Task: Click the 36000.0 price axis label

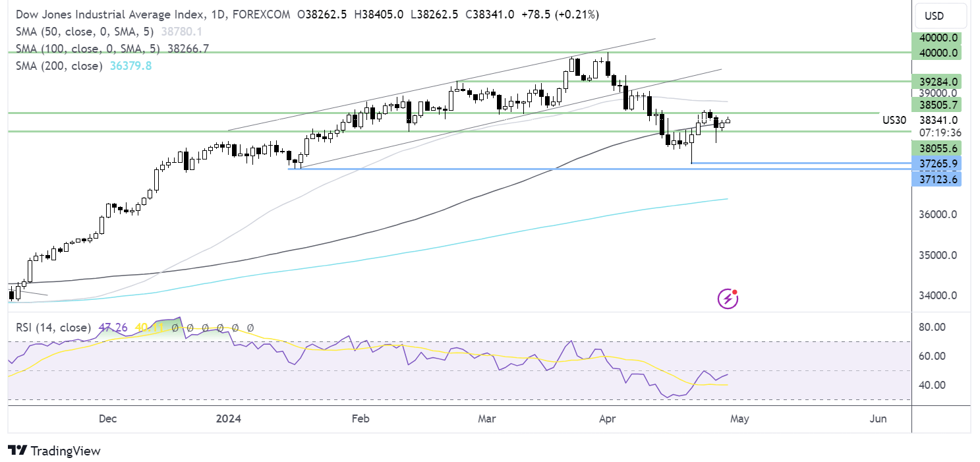Action: 937,214
